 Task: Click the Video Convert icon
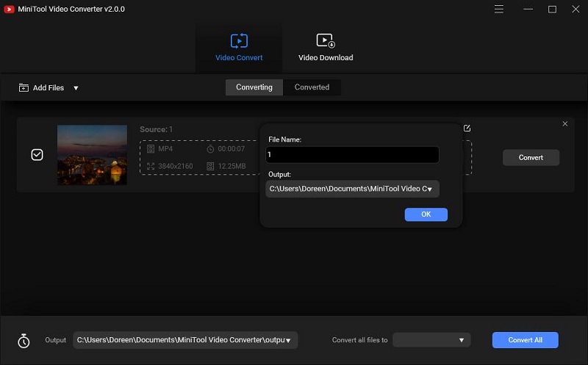[239, 41]
